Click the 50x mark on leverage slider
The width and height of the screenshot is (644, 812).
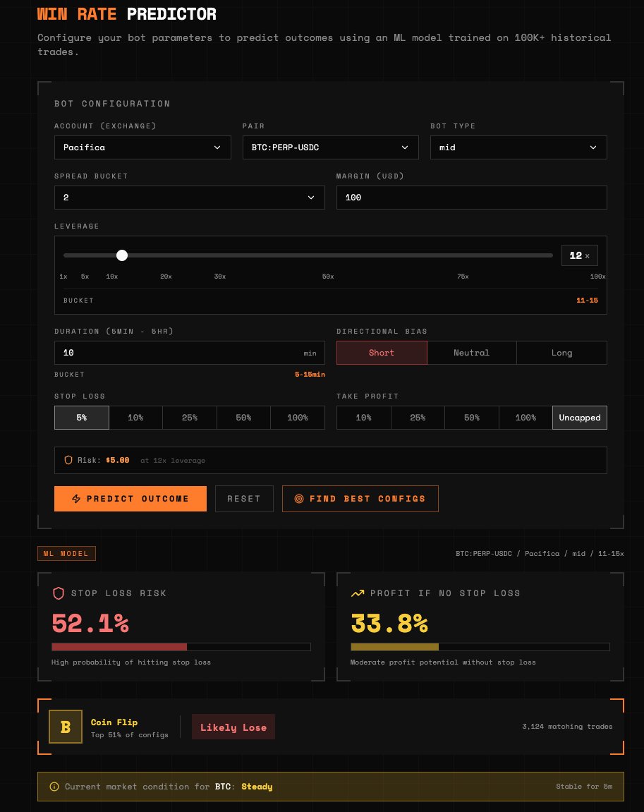(x=328, y=277)
